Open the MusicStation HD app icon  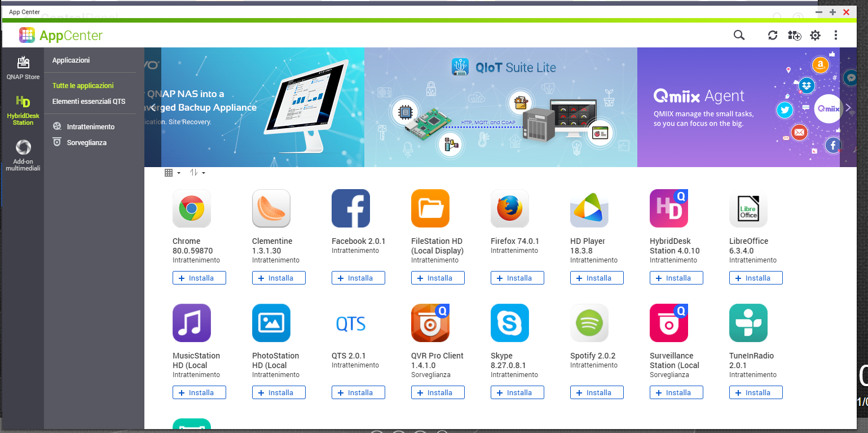[x=192, y=323]
